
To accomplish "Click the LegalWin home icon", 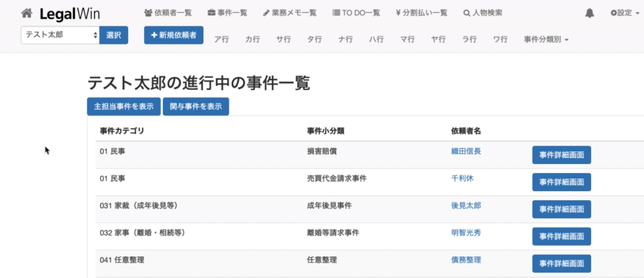I will point(26,13).
